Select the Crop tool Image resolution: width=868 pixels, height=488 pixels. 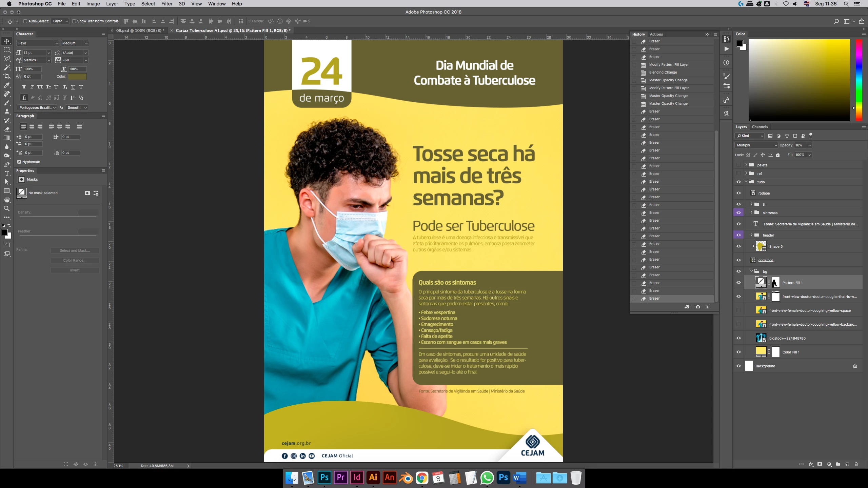tap(7, 76)
